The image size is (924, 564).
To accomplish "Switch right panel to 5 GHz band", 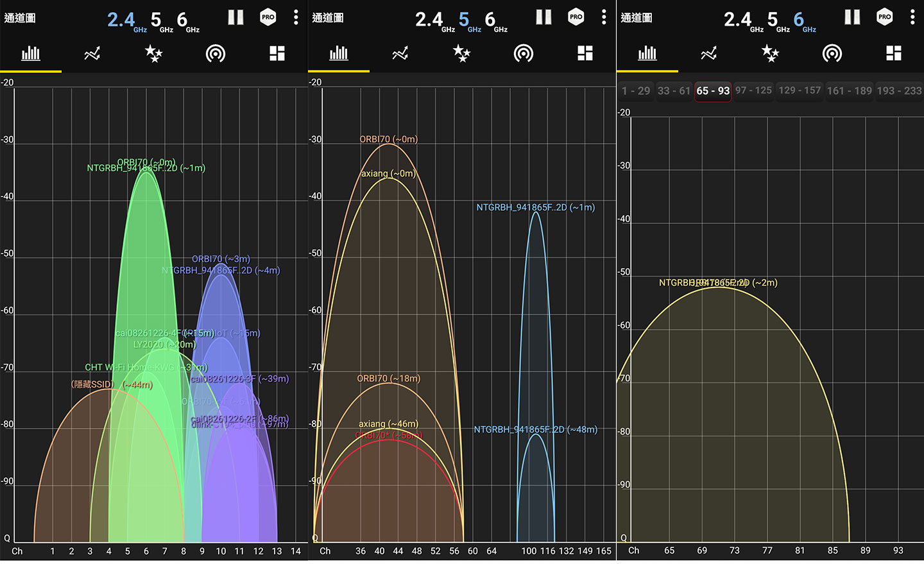I will tap(778, 21).
